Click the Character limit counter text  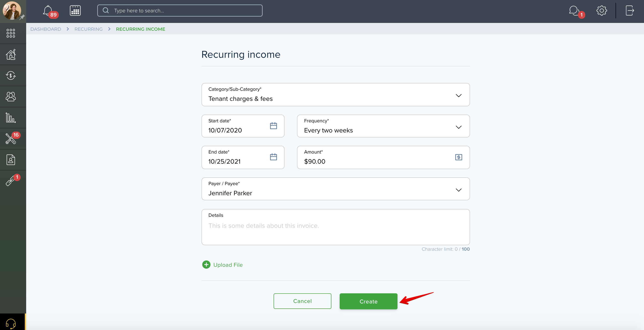pos(445,249)
